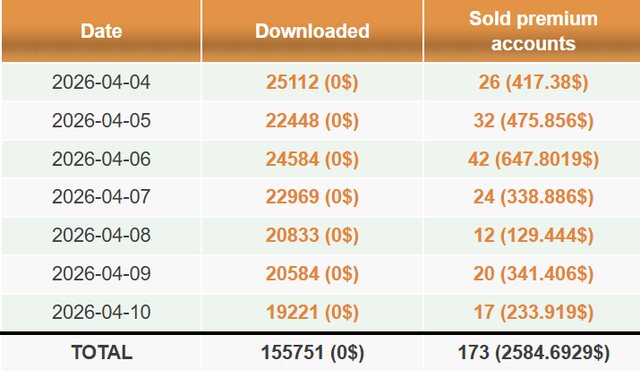The width and height of the screenshot is (640, 371).
Task: Open the 42 (647.8019$) sold accounts entry
Action: coord(533,159)
